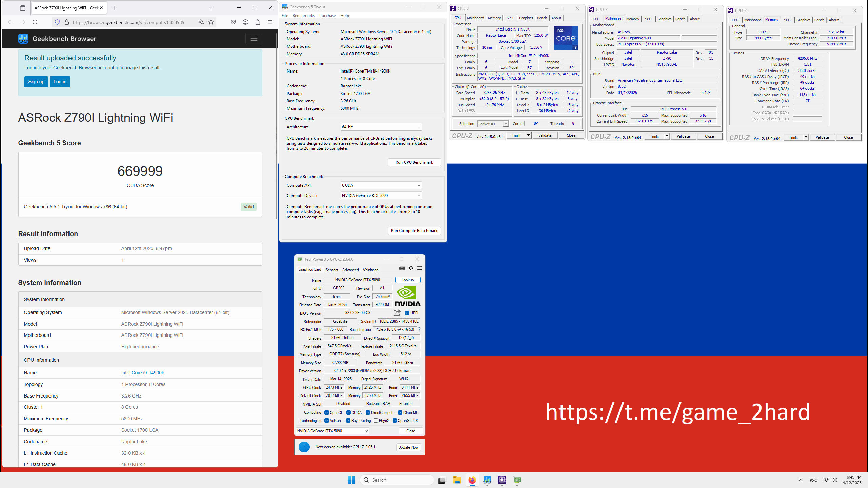Open Geekbench app from taskbar

click(x=487, y=480)
